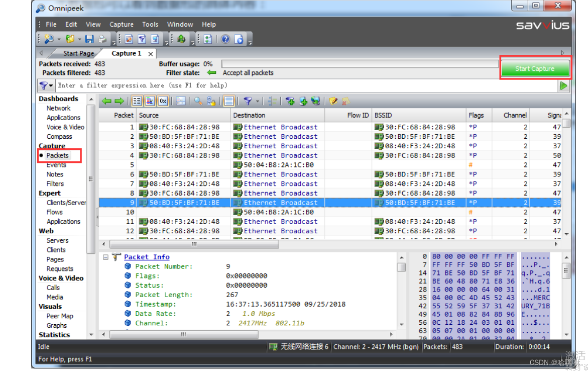This screenshot has width=588, height=371.
Task: Click the sidebar scroll up arrow
Action: point(91,99)
